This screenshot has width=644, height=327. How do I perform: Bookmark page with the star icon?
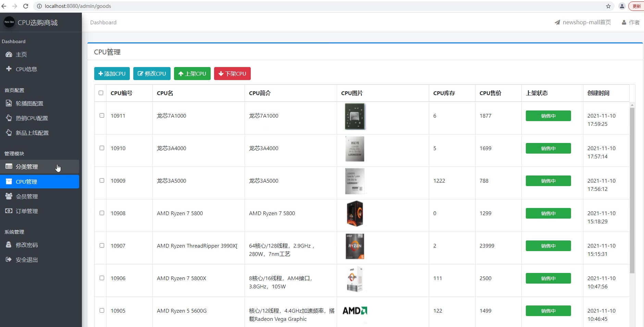pos(608,6)
